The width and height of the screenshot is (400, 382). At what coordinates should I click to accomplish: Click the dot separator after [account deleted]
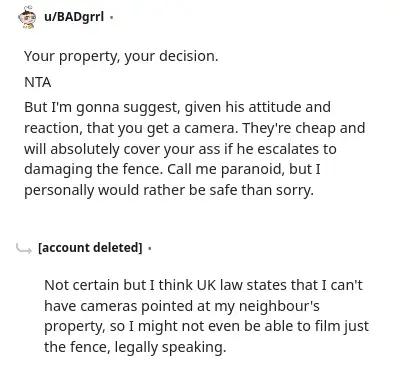149,248
